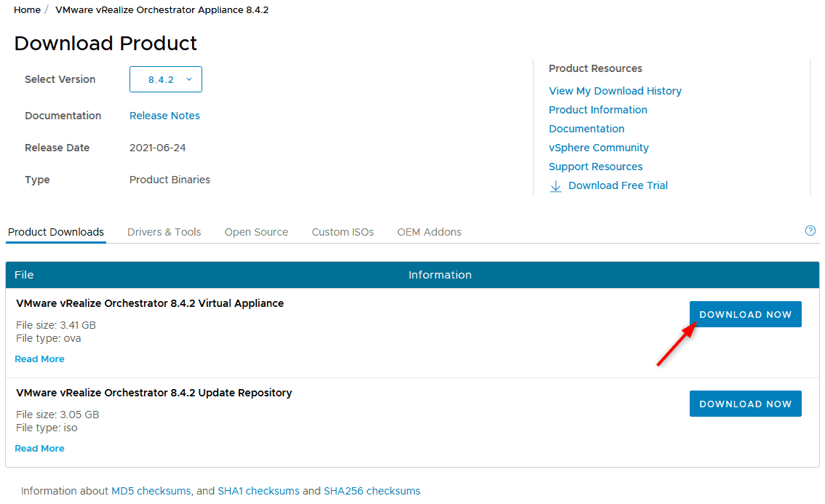Screen dimensions: 825x504
Task: Open the MD5 checksums link
Action: (x=151, y=491)
